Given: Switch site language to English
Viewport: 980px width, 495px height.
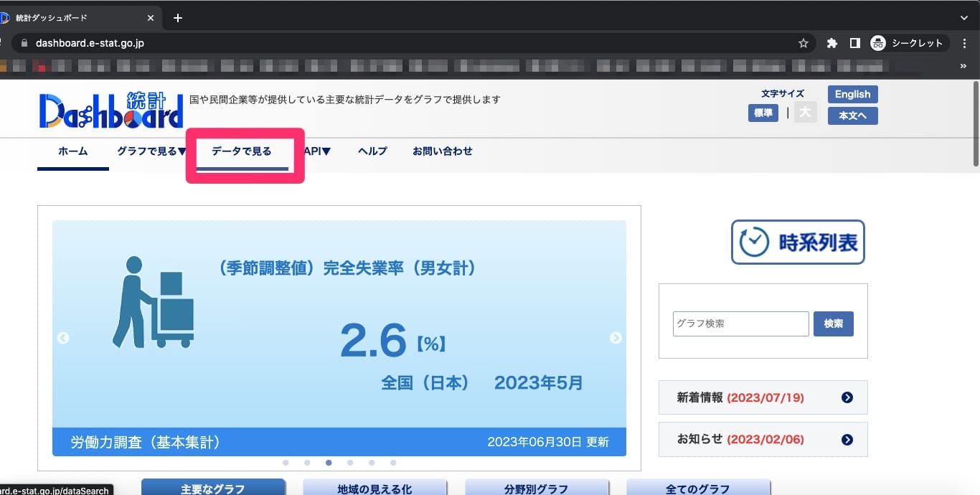Looking at the screenshot, I should point(852,94).
